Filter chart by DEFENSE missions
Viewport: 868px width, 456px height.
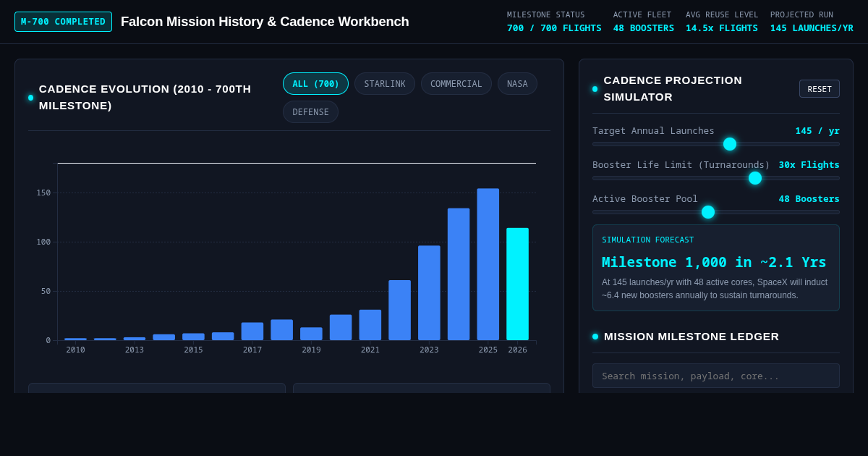coord(310,112)
